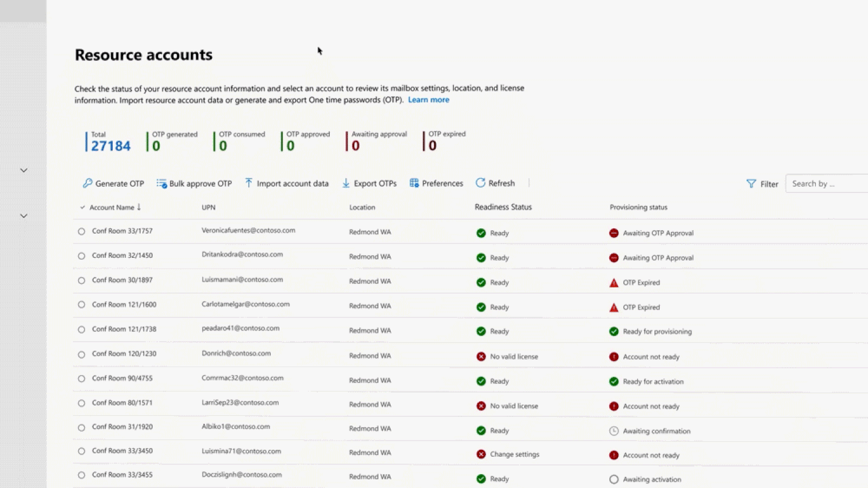
Task: Click the Readiness Status column header
Action: pos(503,207)
